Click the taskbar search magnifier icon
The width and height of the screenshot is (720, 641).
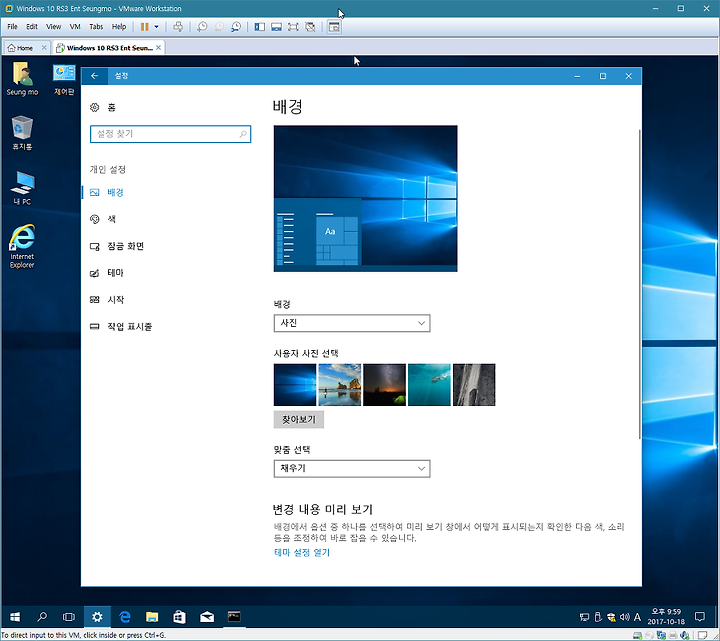pos(42,617)
